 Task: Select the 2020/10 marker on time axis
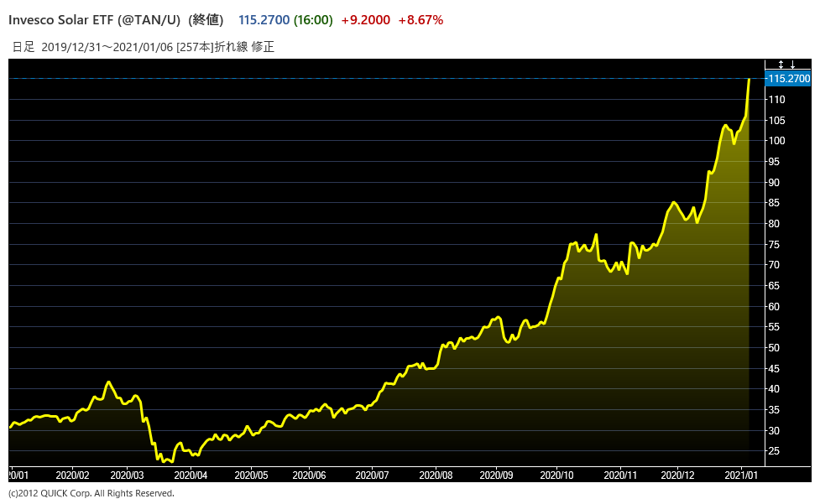point(556,474)
